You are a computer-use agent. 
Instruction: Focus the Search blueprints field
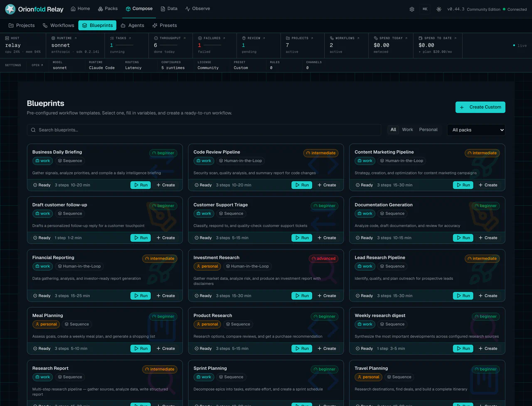click(x=204, y=130)
